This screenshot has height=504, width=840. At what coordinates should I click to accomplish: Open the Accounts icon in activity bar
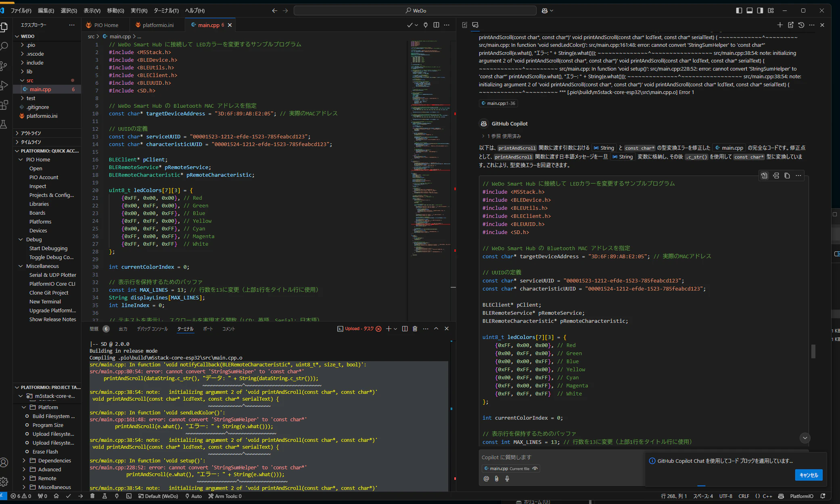(x=4, y=462)
